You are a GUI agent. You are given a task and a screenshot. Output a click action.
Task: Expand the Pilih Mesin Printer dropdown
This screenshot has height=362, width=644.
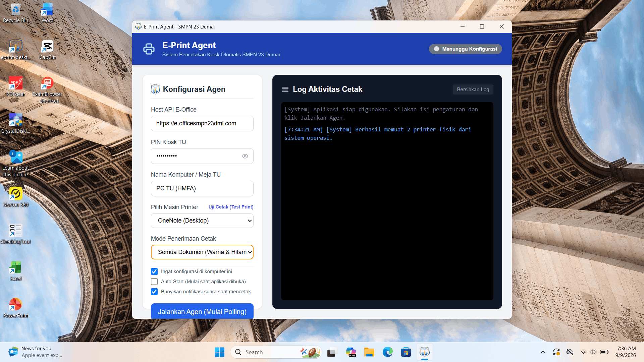click(202, 221)
